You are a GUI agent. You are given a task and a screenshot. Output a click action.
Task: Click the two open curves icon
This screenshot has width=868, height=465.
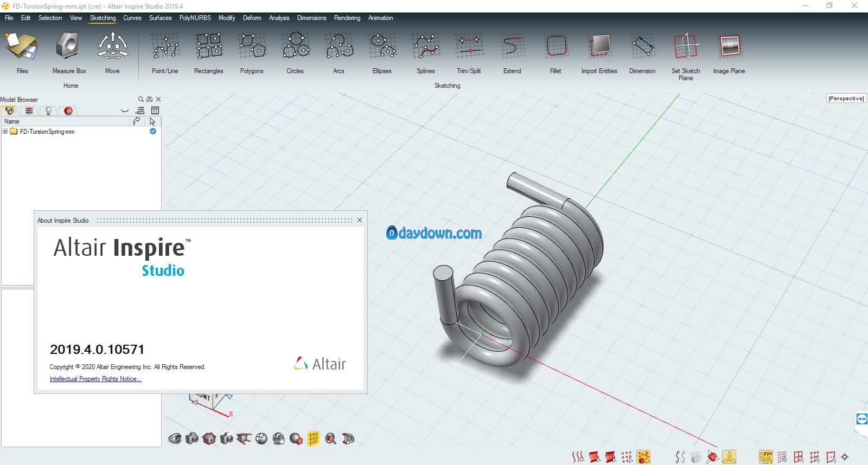click(680, 457)
